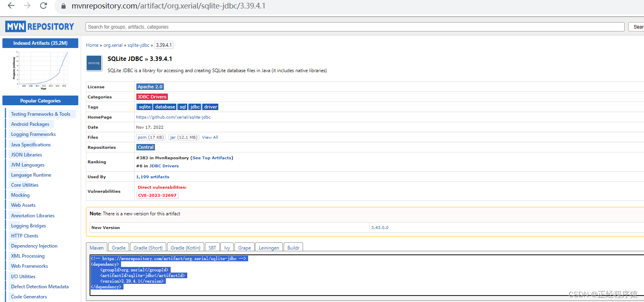
Task: Switch to the Gradle tab
Action: (x=119, y=247)
